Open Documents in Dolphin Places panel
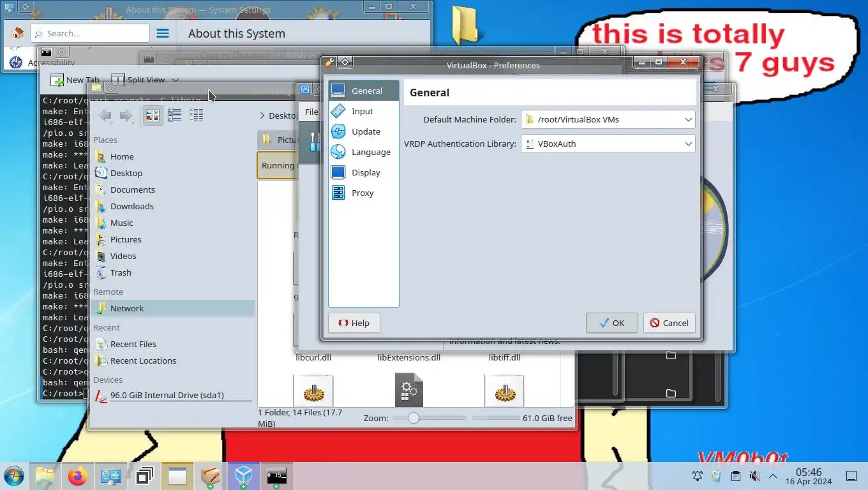This screenshot has height=490, width=868. 173,189
